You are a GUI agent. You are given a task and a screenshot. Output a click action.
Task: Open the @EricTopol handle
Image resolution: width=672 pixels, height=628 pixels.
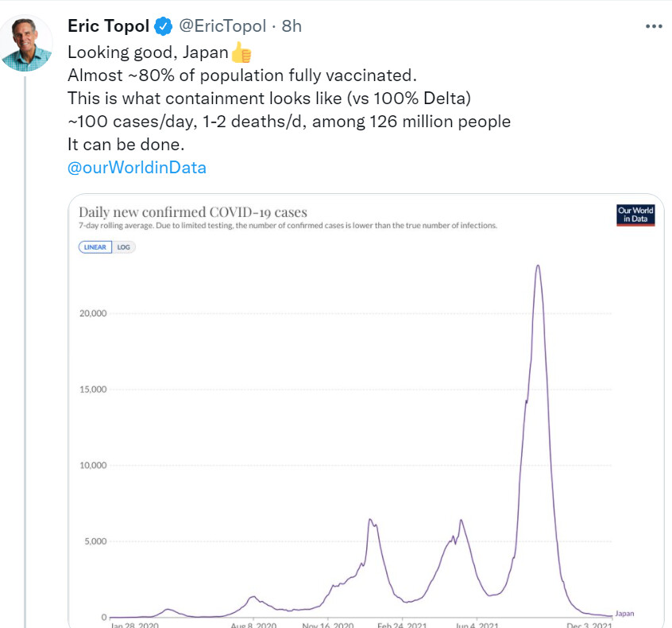coord(222,26)
